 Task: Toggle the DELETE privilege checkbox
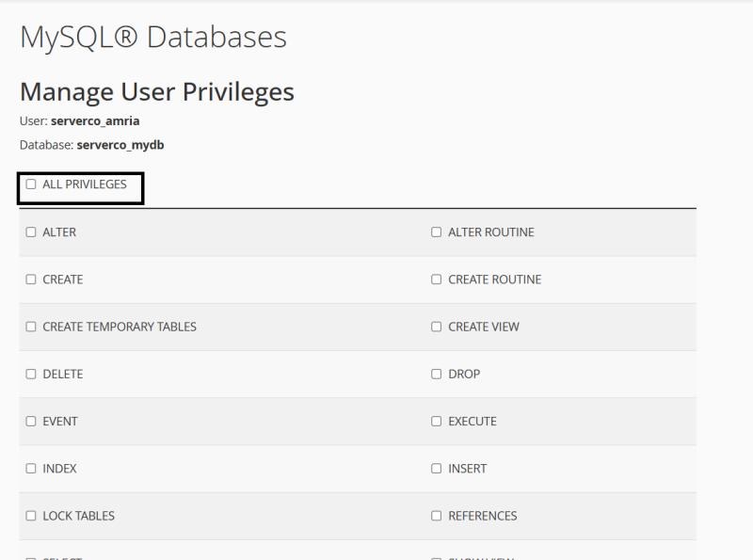point(31,374)
